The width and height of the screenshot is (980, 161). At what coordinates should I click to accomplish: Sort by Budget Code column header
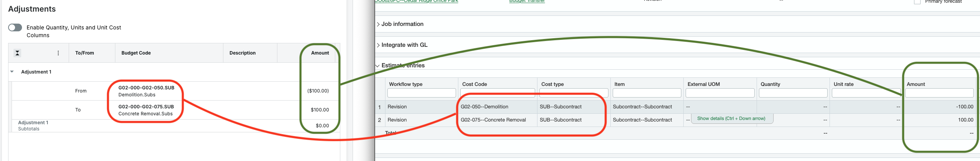[x=136, y=53]
